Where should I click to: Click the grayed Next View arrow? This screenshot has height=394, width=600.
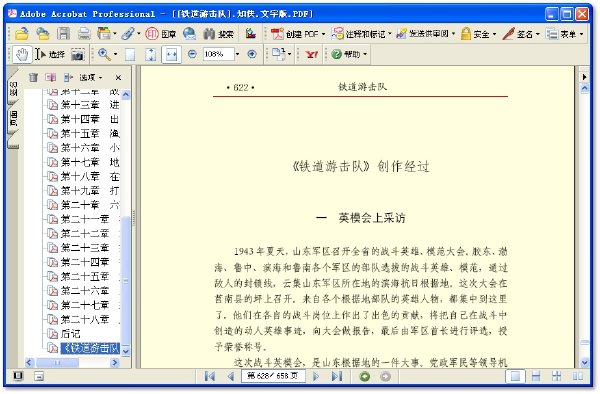point(385,377)
